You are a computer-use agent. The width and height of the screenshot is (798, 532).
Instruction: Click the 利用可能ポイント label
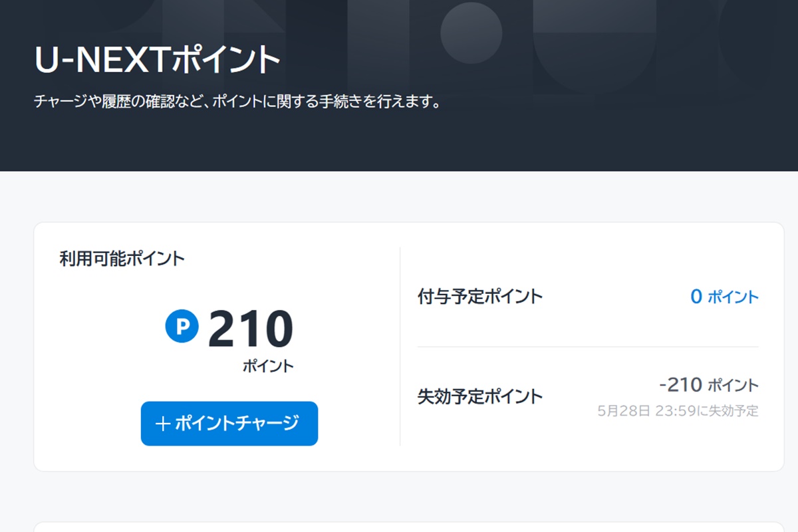122,259
